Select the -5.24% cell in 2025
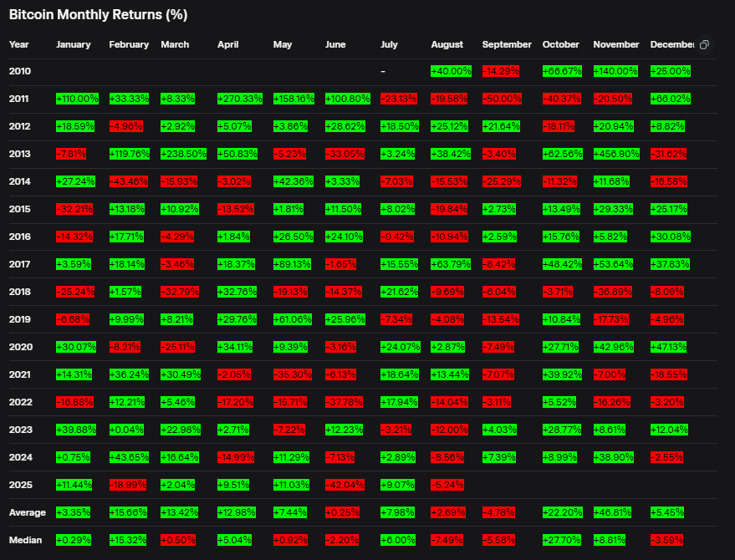The width and height of the screenshot is (735, 560). click(x=447, y=485)
